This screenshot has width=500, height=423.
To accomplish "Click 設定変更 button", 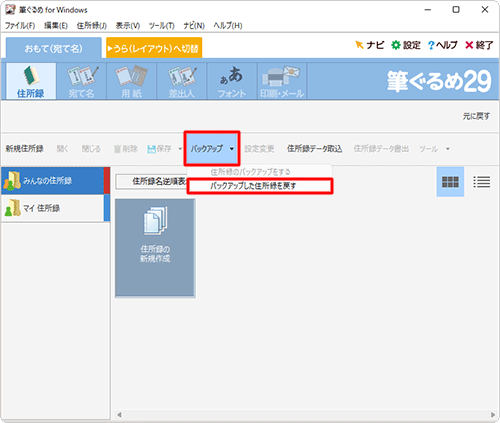I will 259,149.
